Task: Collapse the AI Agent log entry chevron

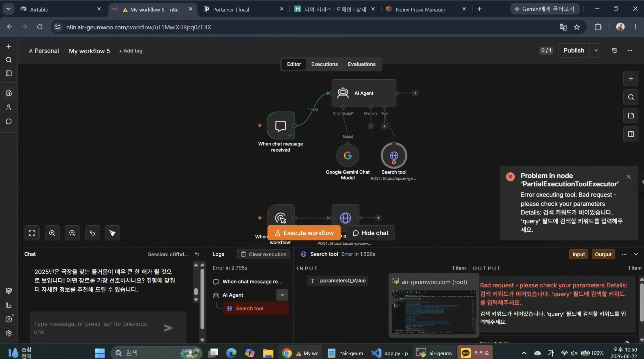Action: 282,295
